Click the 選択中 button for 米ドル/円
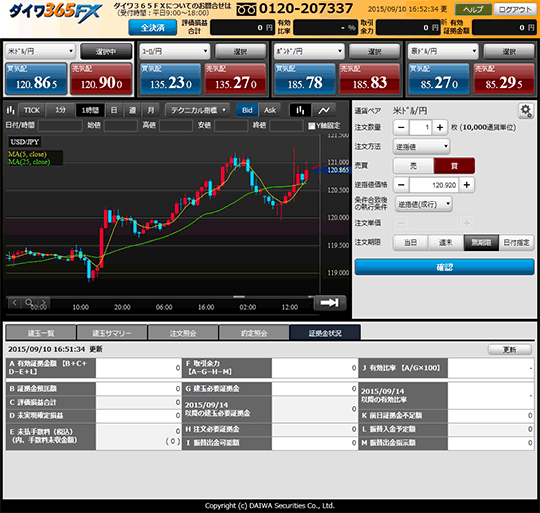540x513 pixels. click(106, 51)
